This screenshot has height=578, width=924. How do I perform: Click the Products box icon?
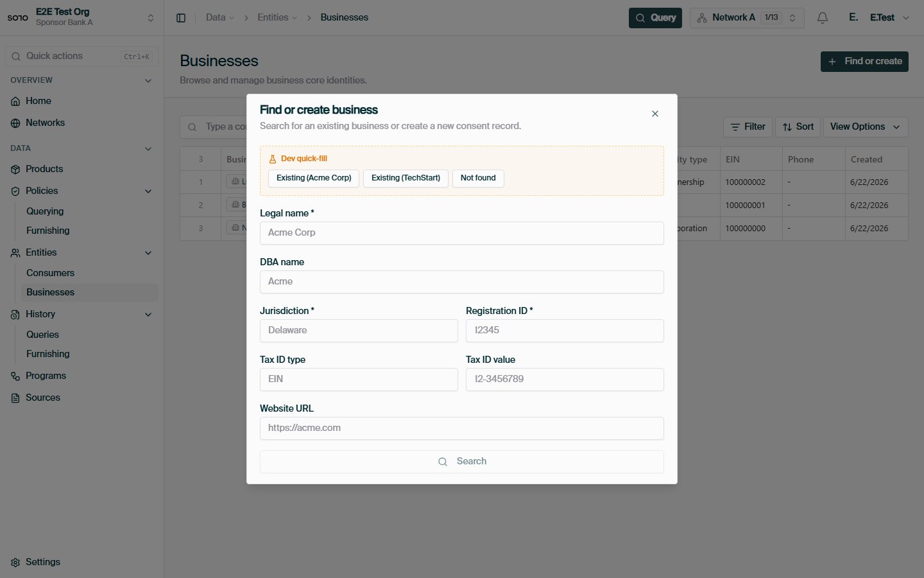[x=15, y=170]
